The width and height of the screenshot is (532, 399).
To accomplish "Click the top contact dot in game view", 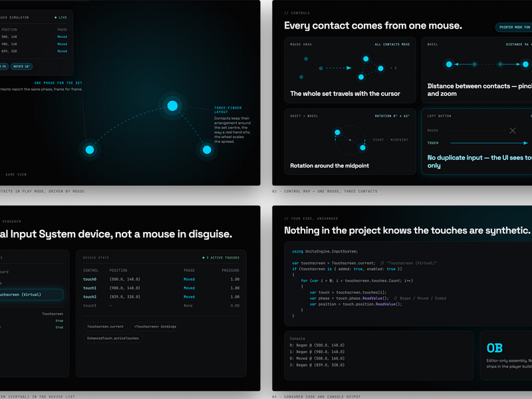I will coord(172,106).
